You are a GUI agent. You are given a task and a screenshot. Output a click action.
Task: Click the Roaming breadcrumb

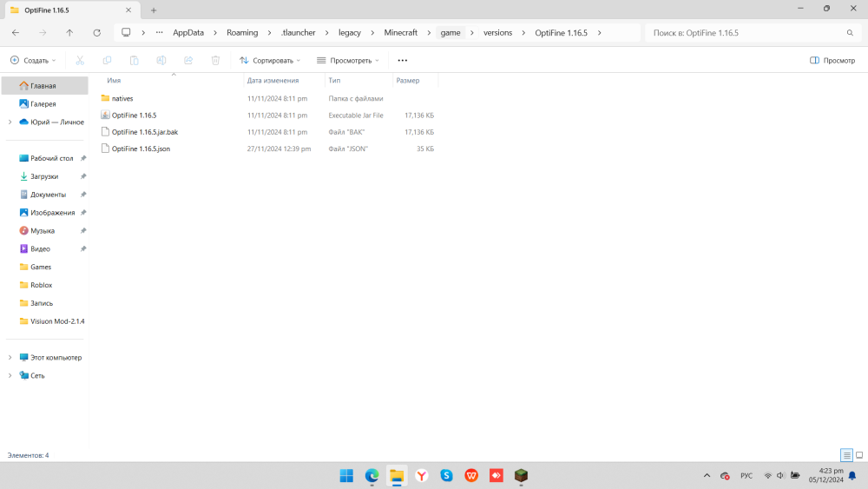pyautogui.click(x=242, y=33)
